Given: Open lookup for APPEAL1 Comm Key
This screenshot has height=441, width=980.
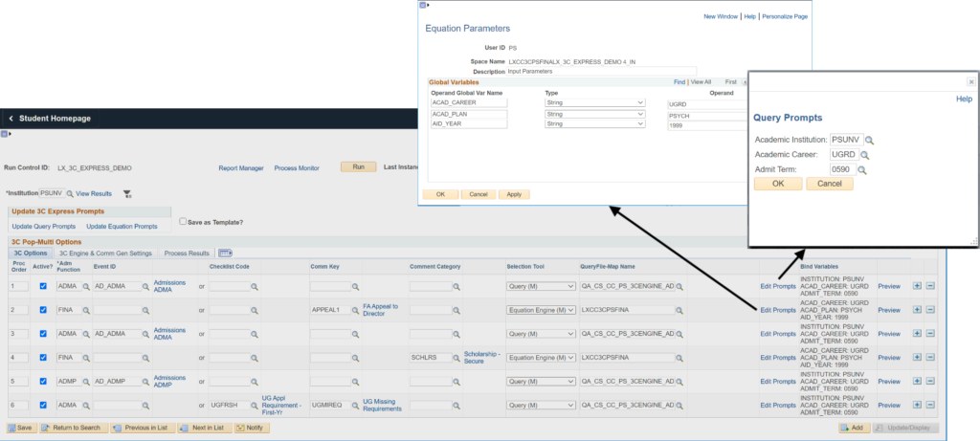Looking at the screenshot, I should point(355,310).
